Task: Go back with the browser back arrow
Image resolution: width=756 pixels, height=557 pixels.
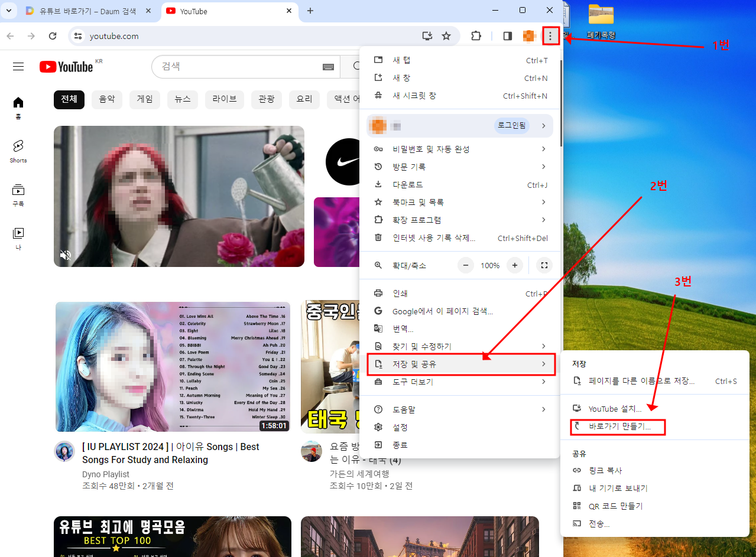Action: tap(10, 36)
